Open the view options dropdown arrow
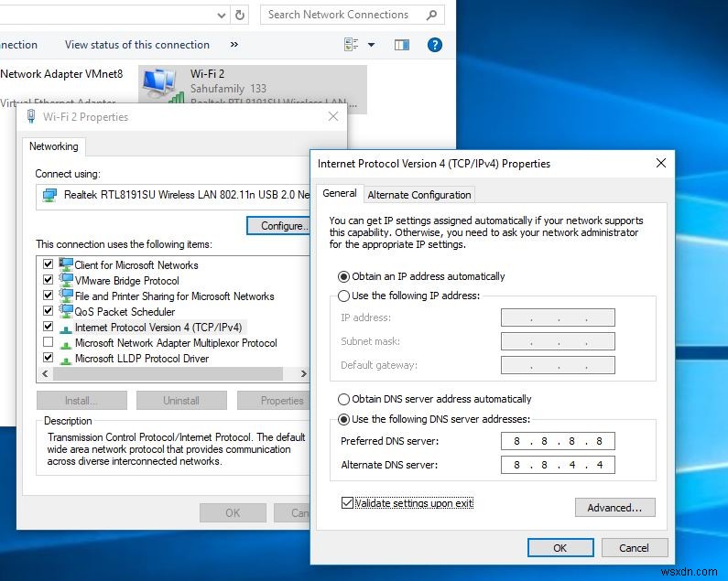The width and height of the screenshot is (728, 581). (x=372, y=45)
